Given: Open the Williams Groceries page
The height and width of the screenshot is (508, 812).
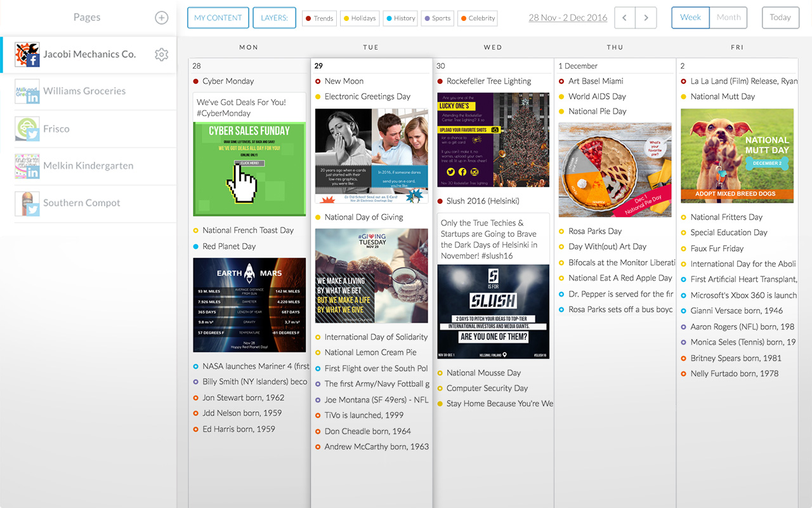Looking at the screenshot, I should (84, 91).
